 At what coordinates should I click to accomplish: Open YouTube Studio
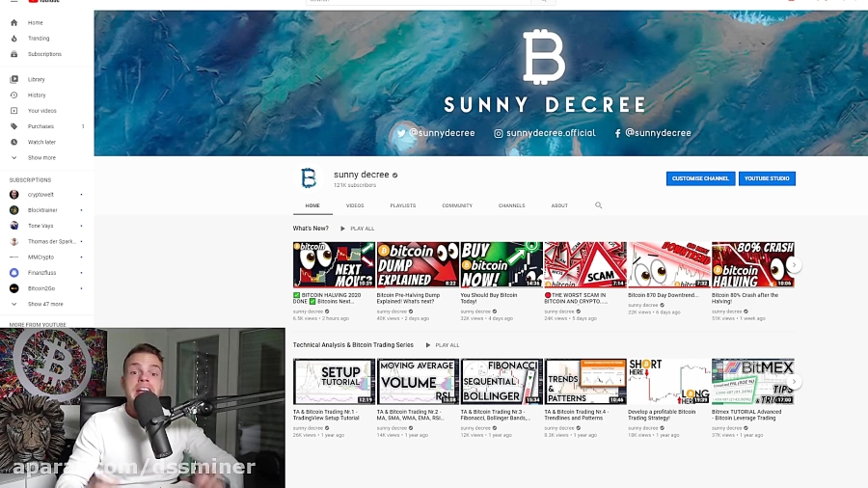click(x=767, y=178)
